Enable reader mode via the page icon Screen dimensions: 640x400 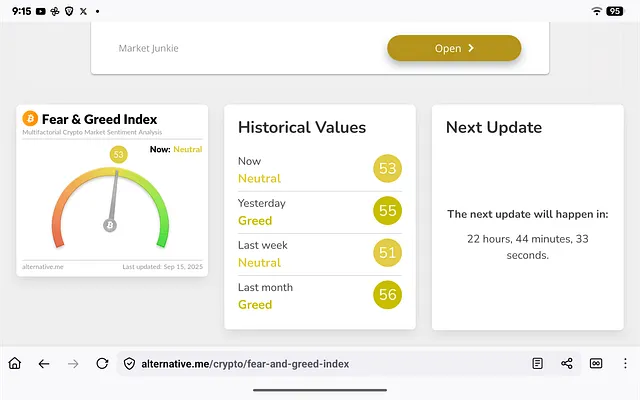[538, 363]
